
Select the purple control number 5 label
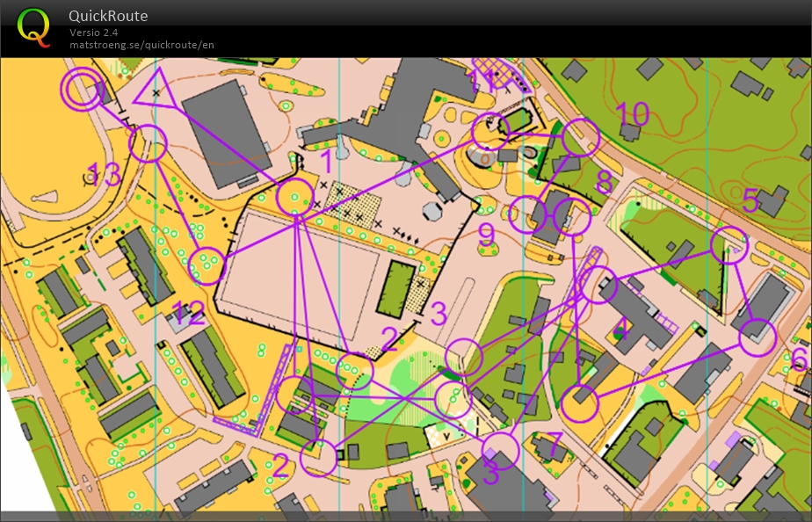[x=750, y=200]
